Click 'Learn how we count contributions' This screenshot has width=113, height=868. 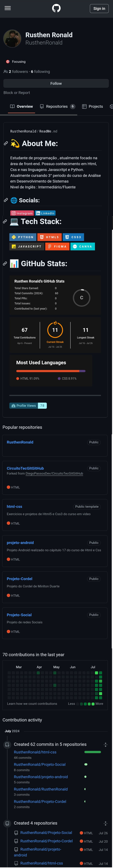32,704
